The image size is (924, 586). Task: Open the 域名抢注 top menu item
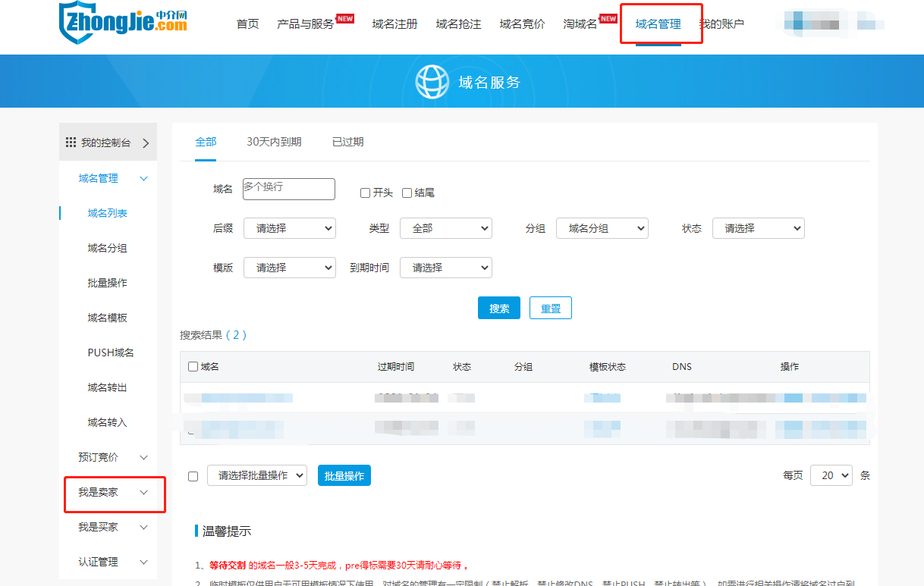point(458,24)
